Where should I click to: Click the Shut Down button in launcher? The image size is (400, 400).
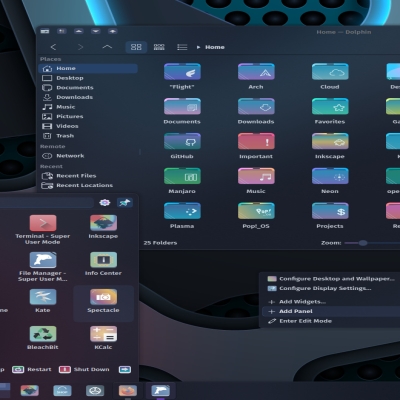pos(84,369)
